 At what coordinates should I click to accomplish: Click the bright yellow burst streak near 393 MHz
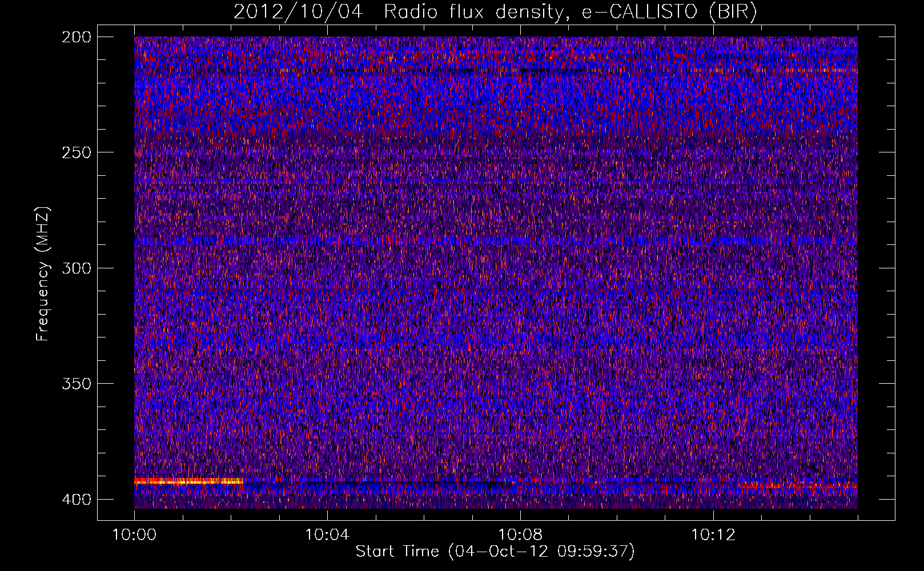point(189,481)
